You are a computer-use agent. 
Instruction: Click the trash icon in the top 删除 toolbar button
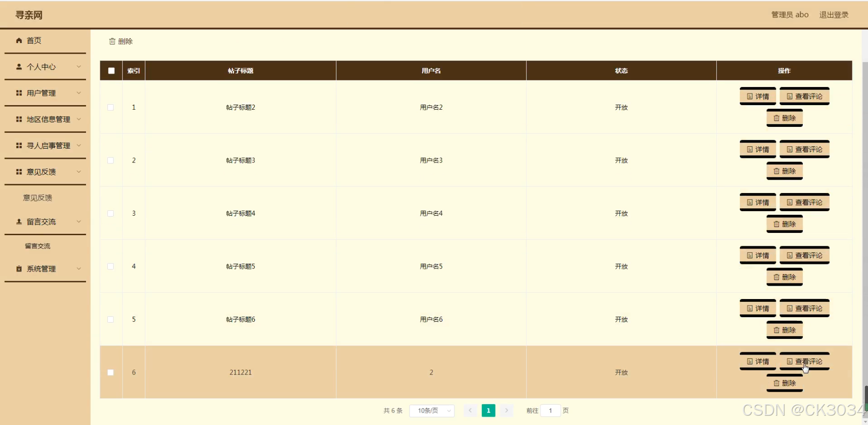coord(112,41)
